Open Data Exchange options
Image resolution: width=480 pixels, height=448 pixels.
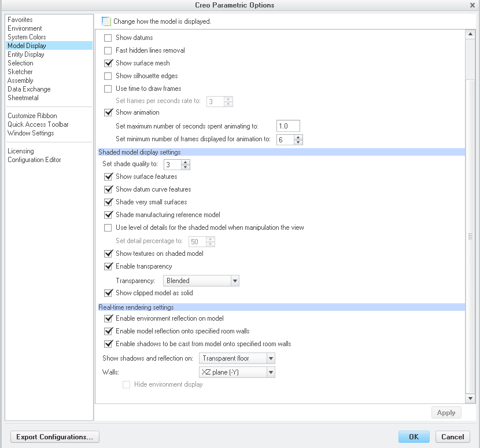coord(29,89)
